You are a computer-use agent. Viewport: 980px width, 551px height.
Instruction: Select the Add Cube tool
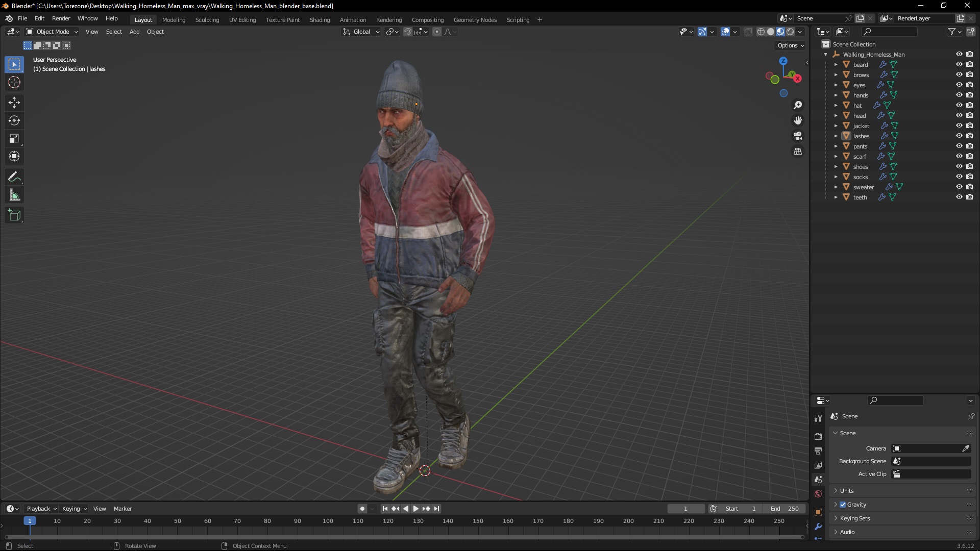click(x=14, y=215)
